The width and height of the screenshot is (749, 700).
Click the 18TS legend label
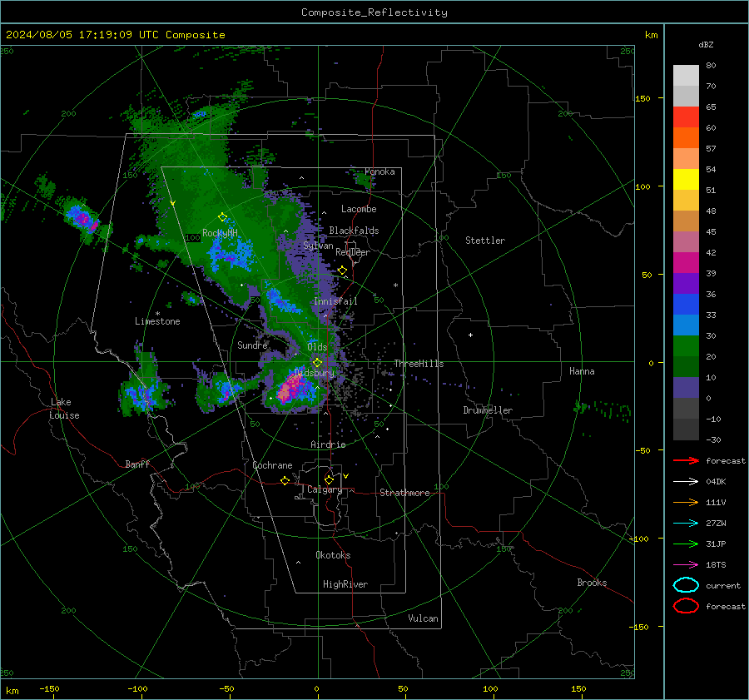pyautogui.click(x=716, y=565)
